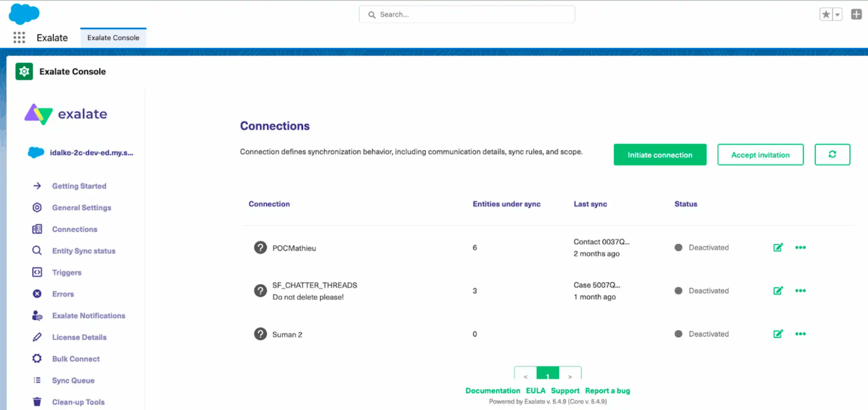This screenshot has width=868, height=410.
Task: Click the Connections sidebar icon
Action: tap(37, 229)
